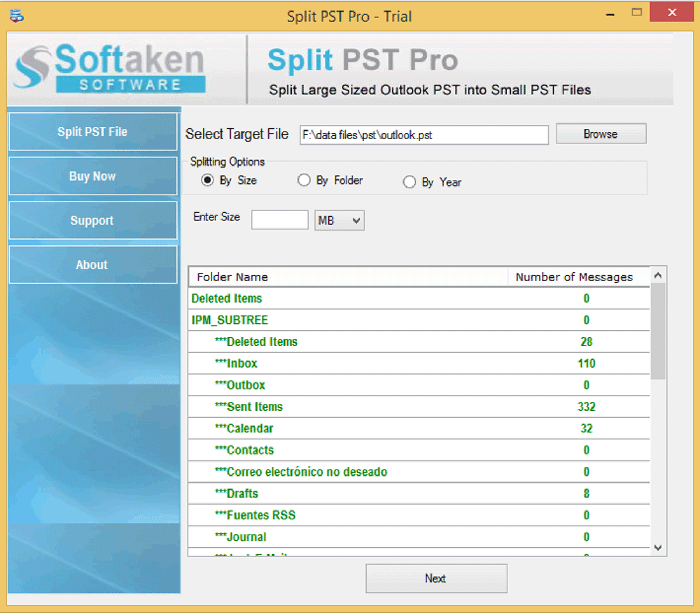This screenshot has height=613, width=700.
Task: Click the folder list scroll up arrow
Action: 658,276
